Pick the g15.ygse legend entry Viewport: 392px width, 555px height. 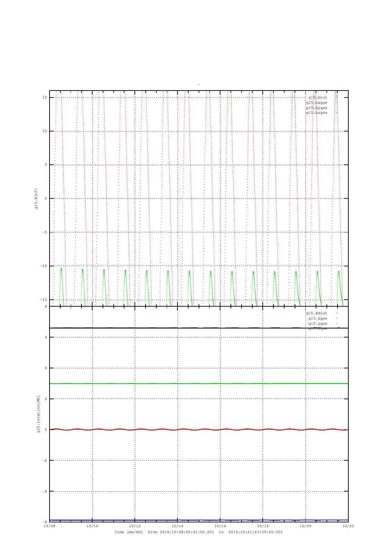(318, 324)
